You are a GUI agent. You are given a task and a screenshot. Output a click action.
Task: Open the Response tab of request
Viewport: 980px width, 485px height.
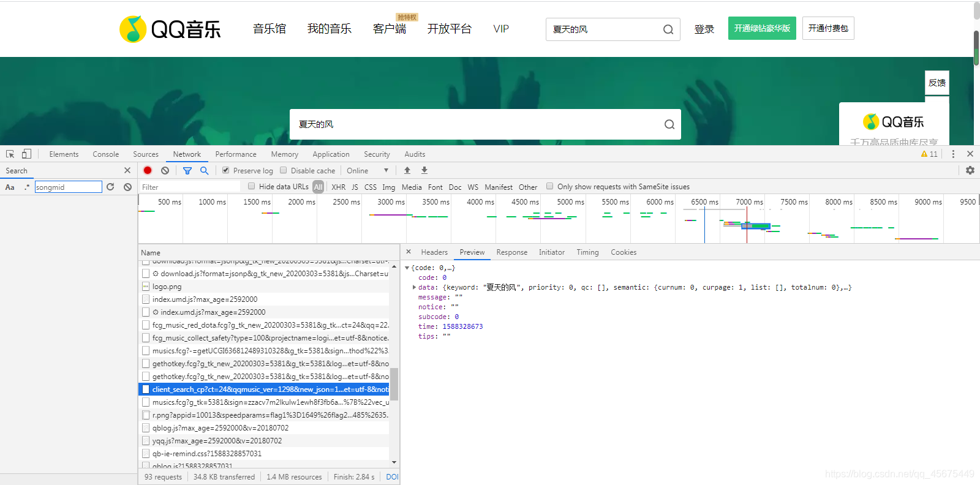click(511, 252)
